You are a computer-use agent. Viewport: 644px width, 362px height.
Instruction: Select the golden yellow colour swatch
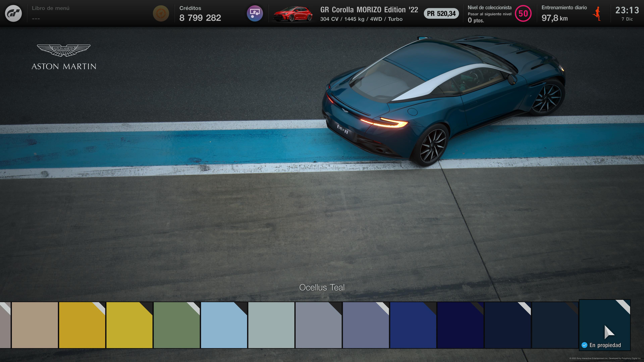[82, 325]
